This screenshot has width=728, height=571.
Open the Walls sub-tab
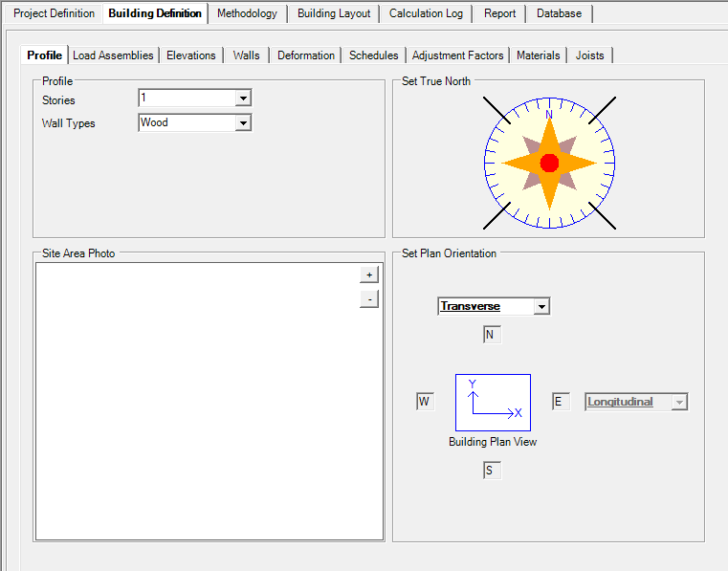[246, 55]
